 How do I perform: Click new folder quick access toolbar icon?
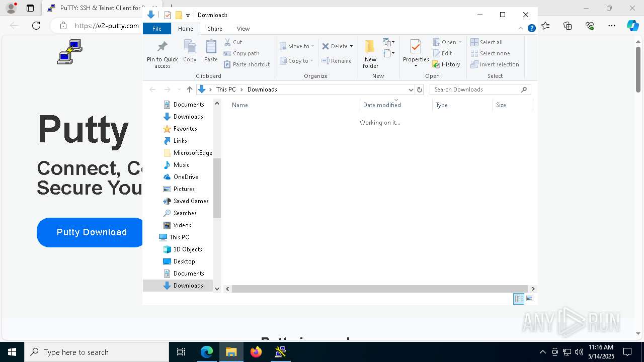click(179, 15)
